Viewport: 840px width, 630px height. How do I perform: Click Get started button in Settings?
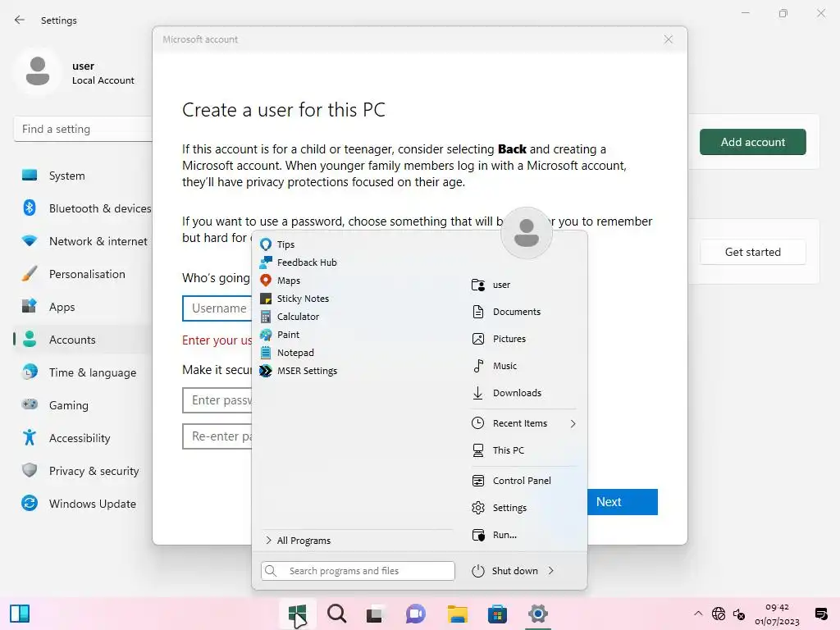(753, 252)
